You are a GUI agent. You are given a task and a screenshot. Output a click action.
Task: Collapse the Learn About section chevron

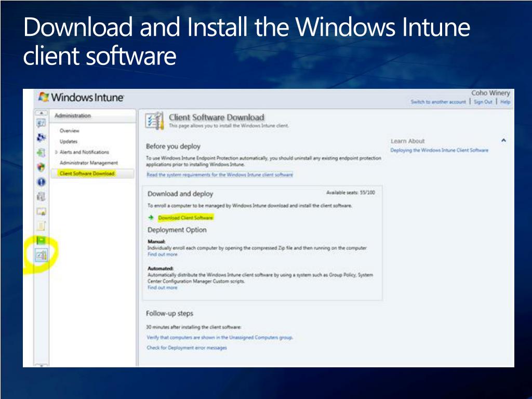pos(503,140)
